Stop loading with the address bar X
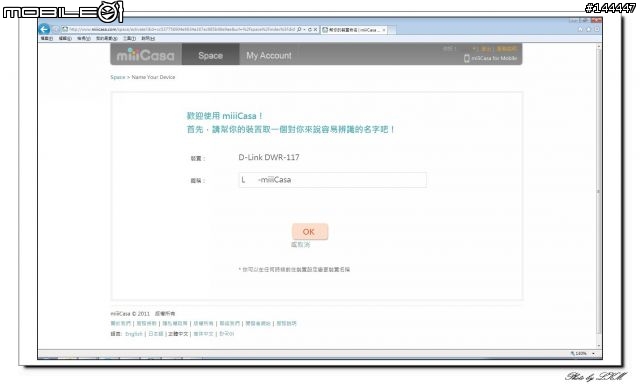This screenshot has width=640, height=388. pos(315,29)
